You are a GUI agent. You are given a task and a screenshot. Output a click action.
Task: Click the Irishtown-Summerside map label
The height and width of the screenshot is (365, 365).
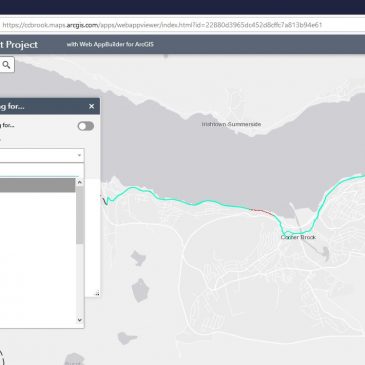(231, 124)
